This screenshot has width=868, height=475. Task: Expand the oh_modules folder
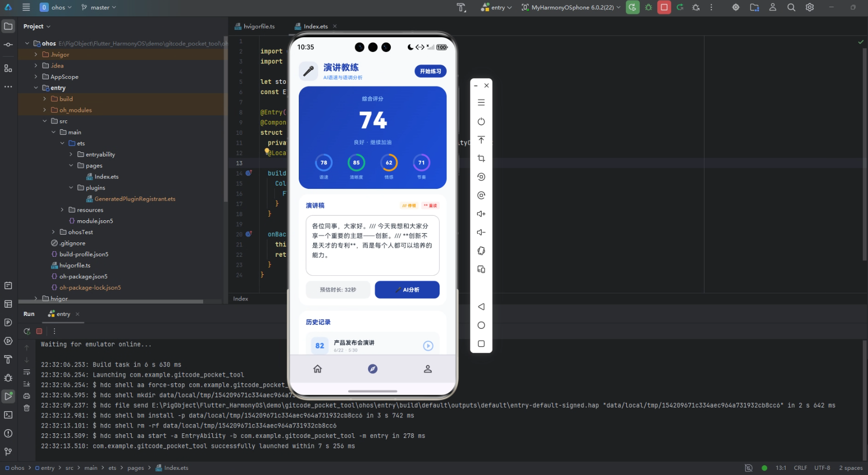(45, 110)
